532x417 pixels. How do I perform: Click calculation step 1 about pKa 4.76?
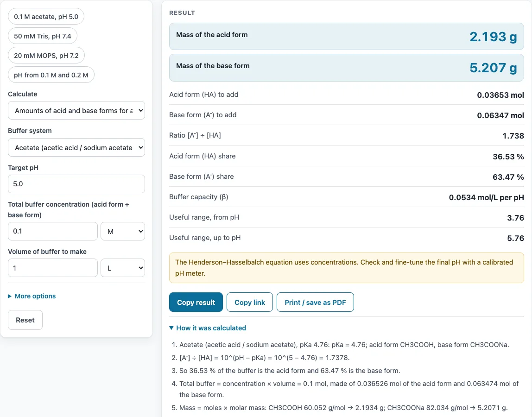344,345
